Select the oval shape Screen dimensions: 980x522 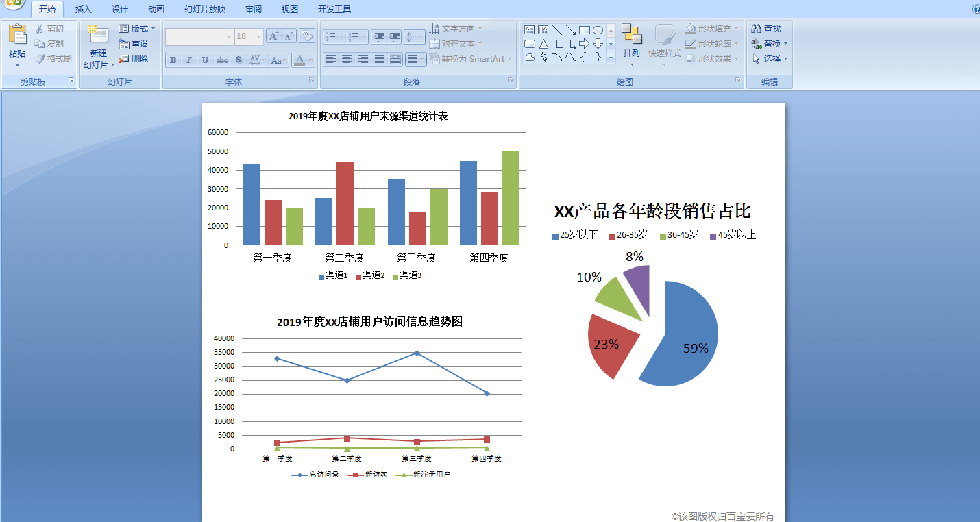pos(598,29)
